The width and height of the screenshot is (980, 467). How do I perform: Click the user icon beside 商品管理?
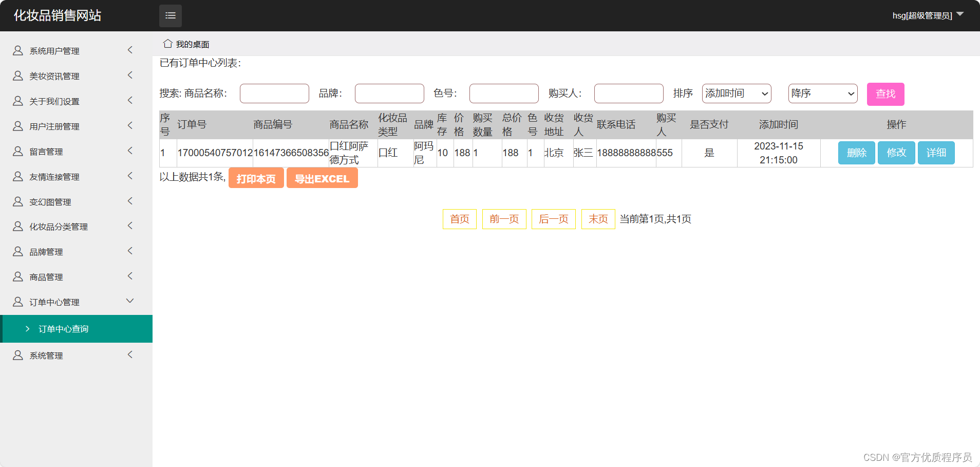[x=18, y=276]
